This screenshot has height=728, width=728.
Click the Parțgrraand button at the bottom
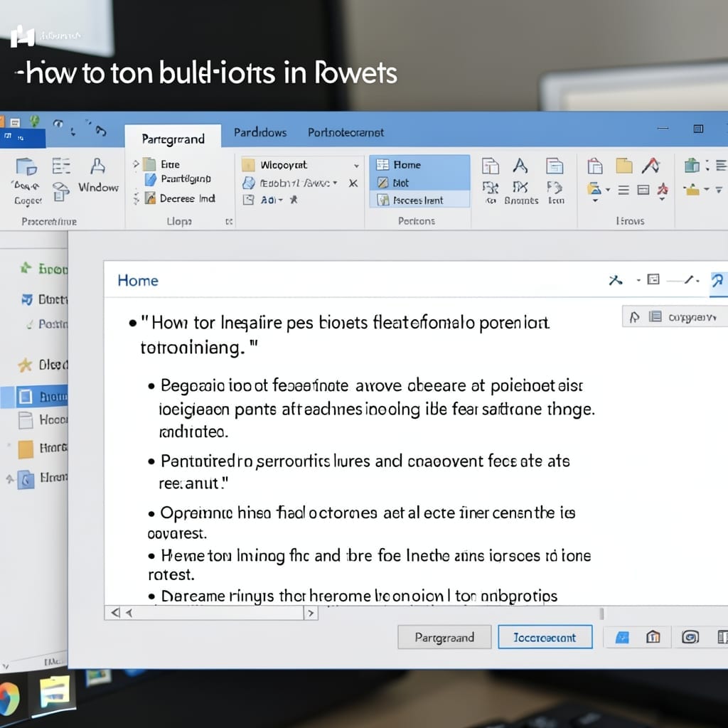[x=444, y=637]
